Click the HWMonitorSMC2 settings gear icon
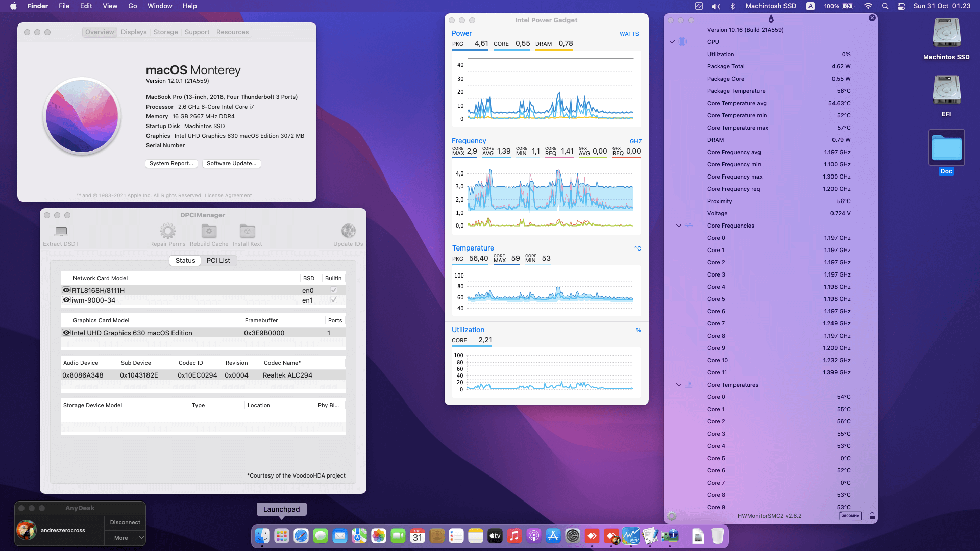Viewport: 980px width, 551px height. [x=672, y=516]
